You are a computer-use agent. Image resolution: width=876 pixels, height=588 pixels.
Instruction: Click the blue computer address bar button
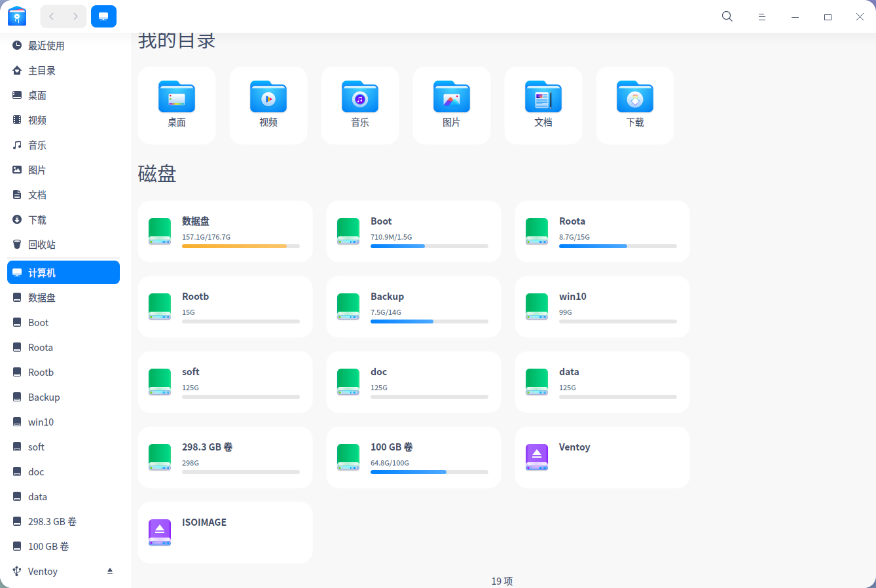click(103, 16)
